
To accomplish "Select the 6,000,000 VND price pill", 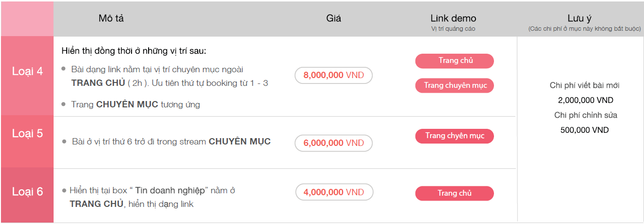I will [334, 143].
